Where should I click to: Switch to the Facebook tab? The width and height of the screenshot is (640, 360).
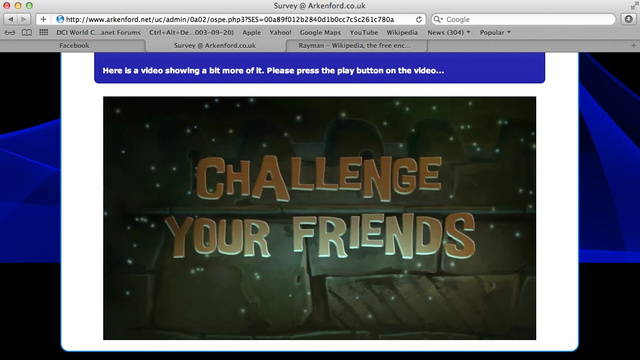(x=74, y=45)
